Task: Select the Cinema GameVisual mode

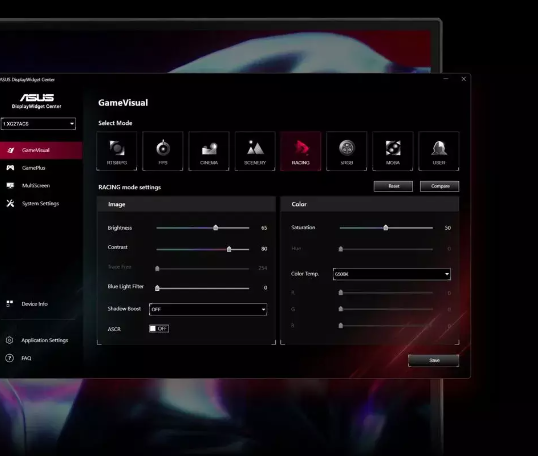Action: pyautogui.click(x=209, y=151)
